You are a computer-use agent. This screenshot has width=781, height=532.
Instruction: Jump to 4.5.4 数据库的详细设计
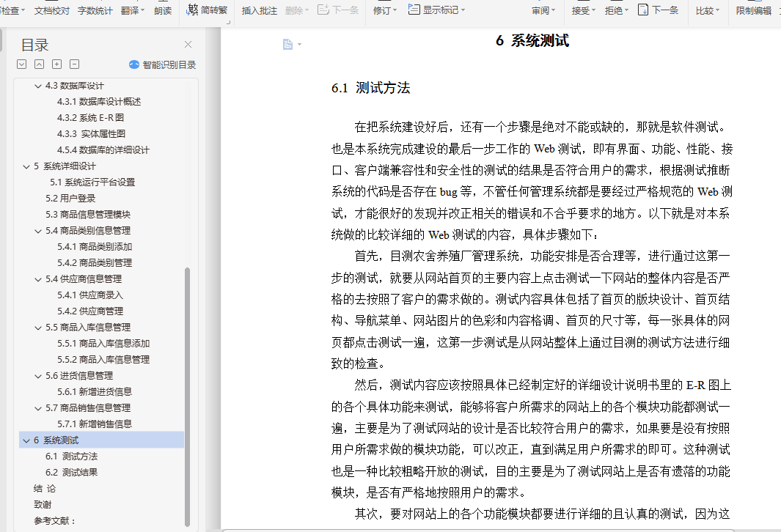tap(103, 149)
